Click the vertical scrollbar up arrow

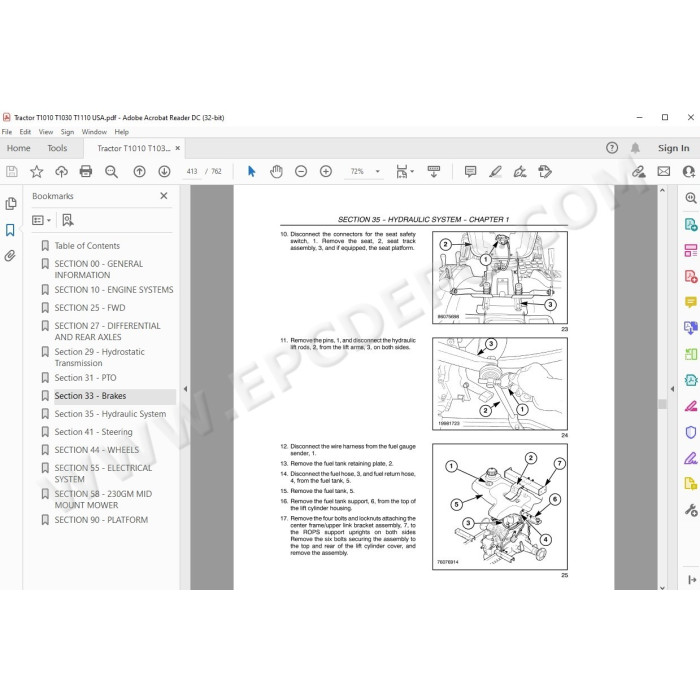click(x=662, y=191)
